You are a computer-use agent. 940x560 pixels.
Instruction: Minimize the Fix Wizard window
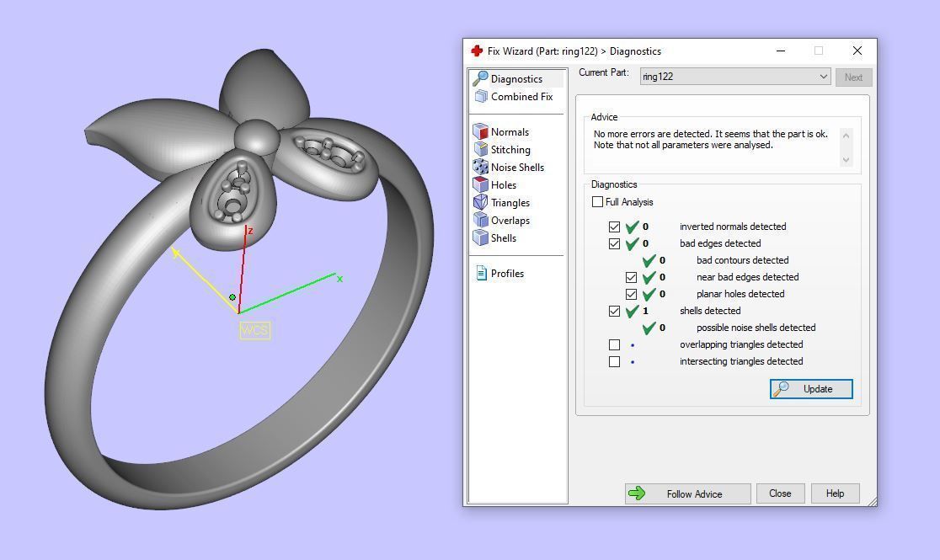click(x=781, y=51)
